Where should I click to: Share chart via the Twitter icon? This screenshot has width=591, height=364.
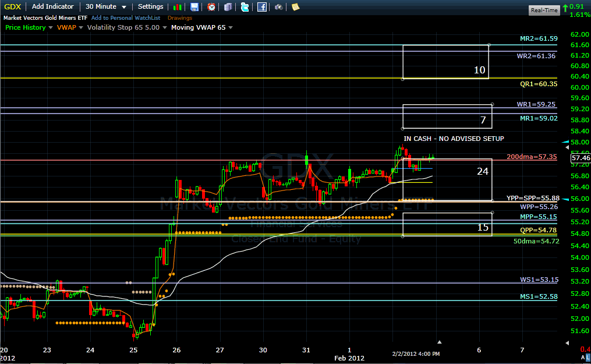pos(245,7)
